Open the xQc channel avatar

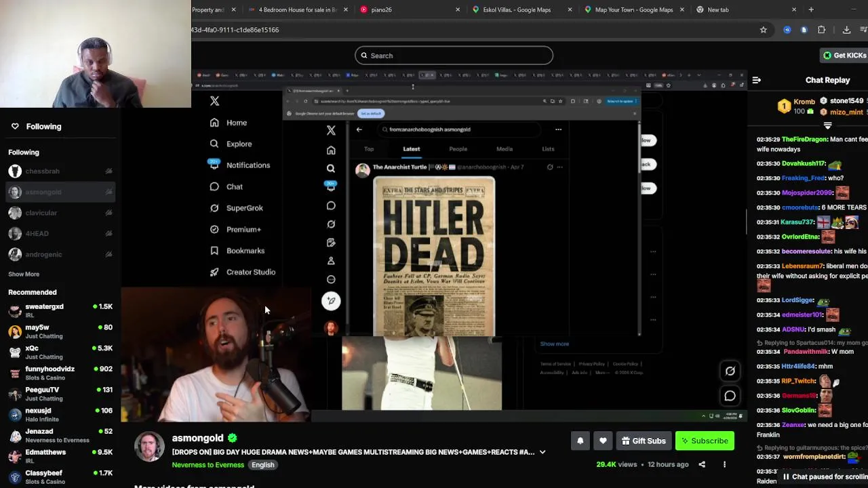click(x=15, y=352)
